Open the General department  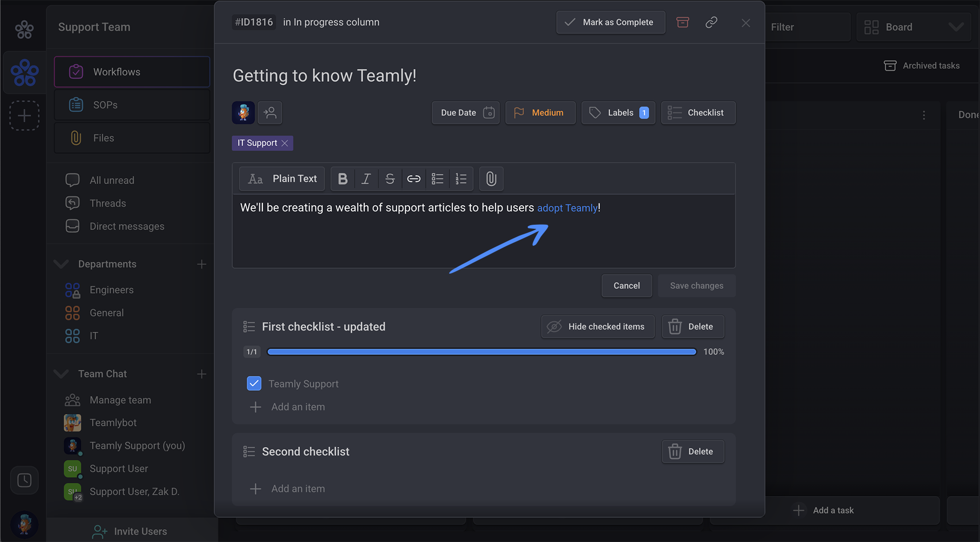(106, 313)
